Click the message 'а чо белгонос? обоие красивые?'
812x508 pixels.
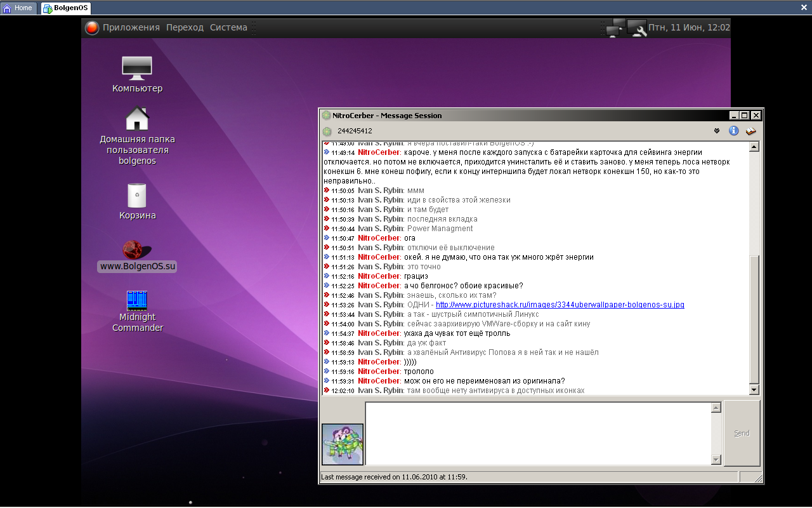(463, 286)
